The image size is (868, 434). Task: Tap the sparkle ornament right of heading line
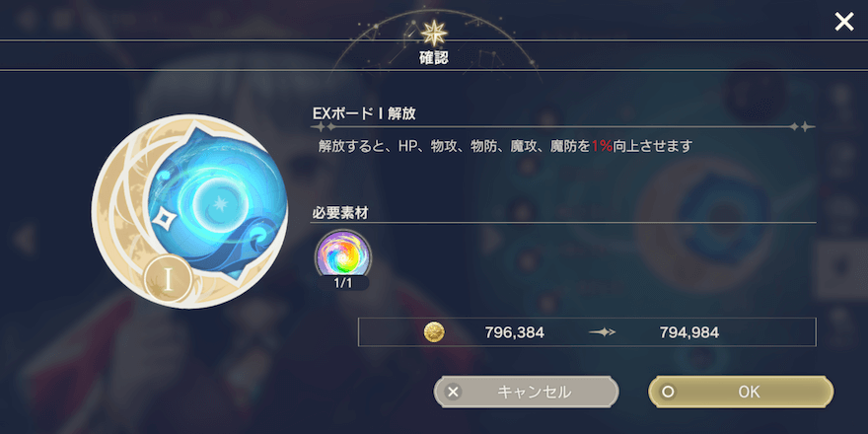tap(803, 127)
